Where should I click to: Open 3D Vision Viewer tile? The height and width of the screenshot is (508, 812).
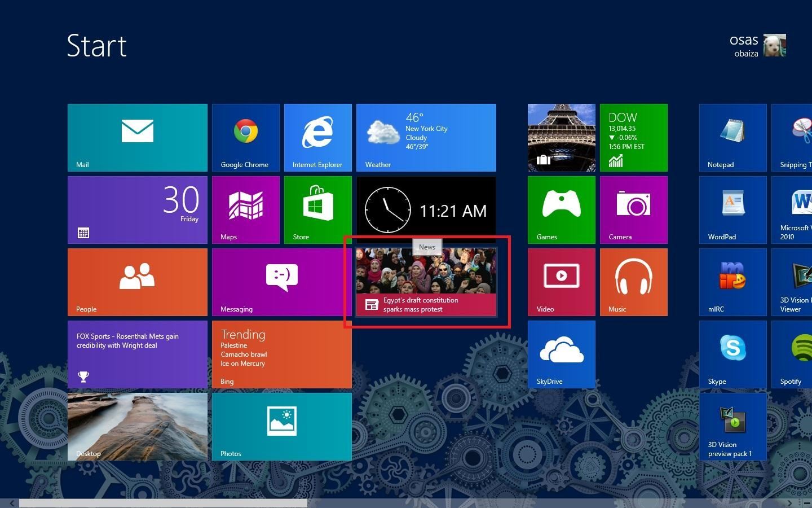[792, 282]
